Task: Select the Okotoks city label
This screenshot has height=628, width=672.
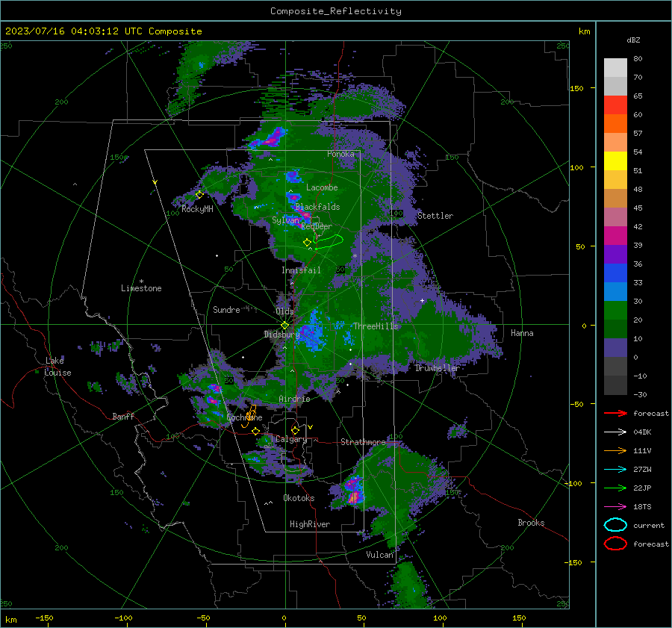Action: pos(299,498)
